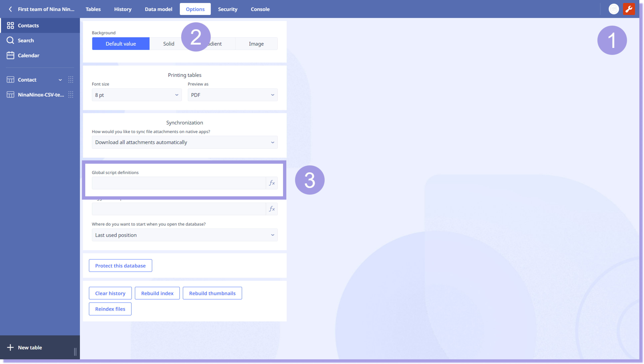
Task: Click the Global script definitions input field
Action: [x=179, y=183]
